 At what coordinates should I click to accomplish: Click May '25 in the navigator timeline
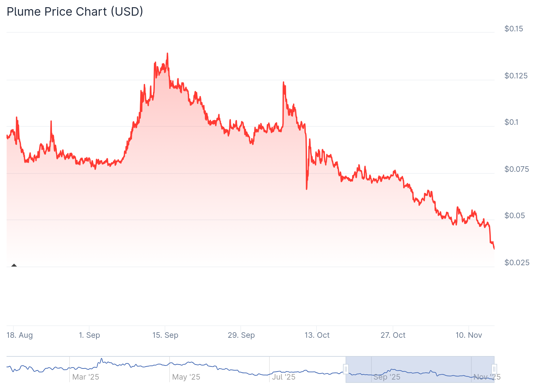(x=186, y=377)
